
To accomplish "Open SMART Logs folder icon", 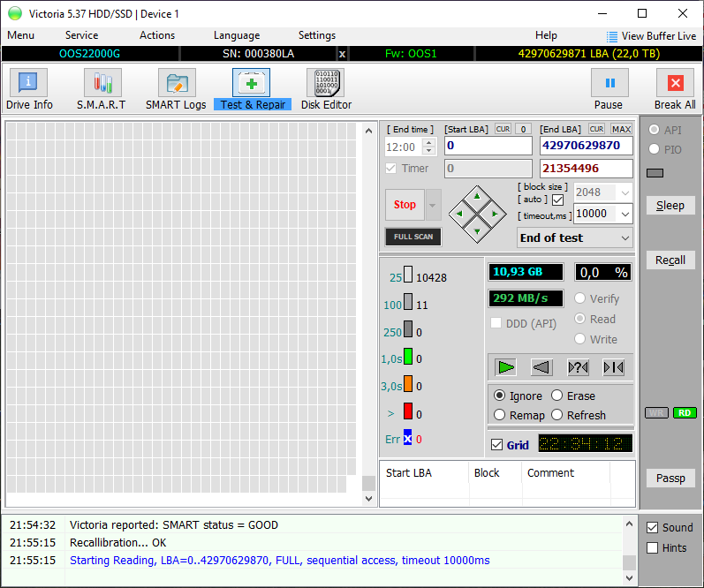I will [x=177, y=83].
